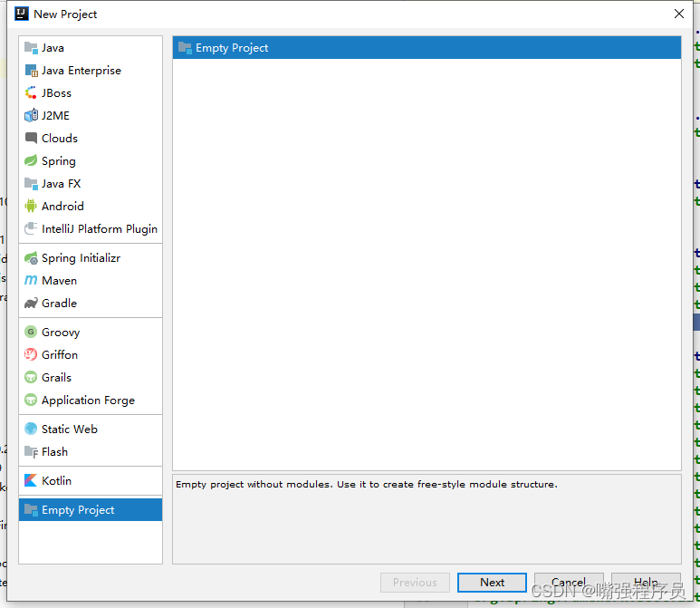Click the Next button
The height and width of the screenshot is (608, 700).
point(492,583)
